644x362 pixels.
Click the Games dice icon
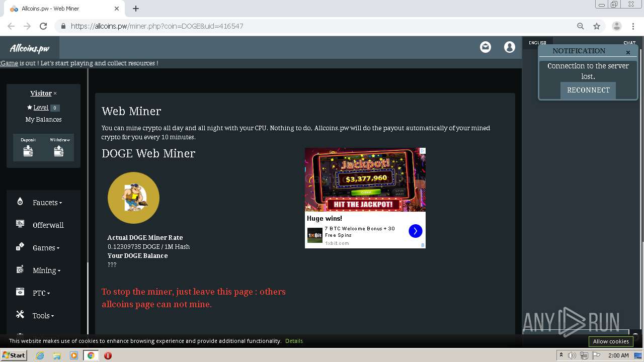[x=20, y=246]
